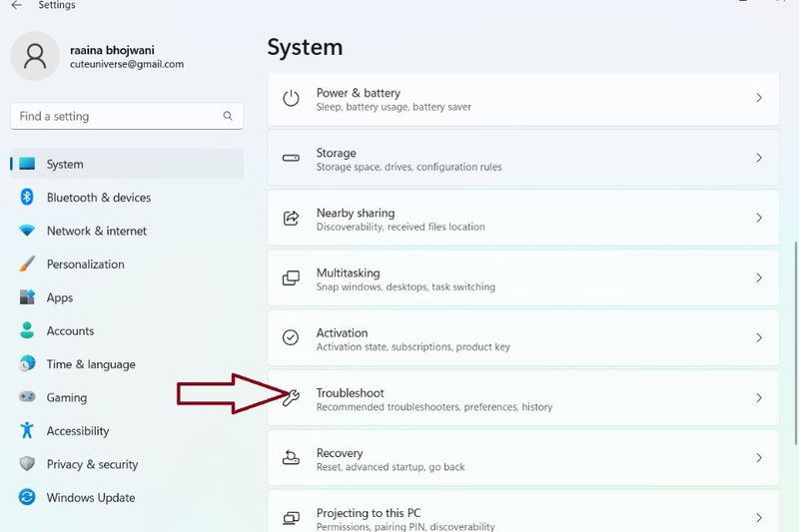
Task: Open Nearby sharing via its chevron
Action: point(759,218)
